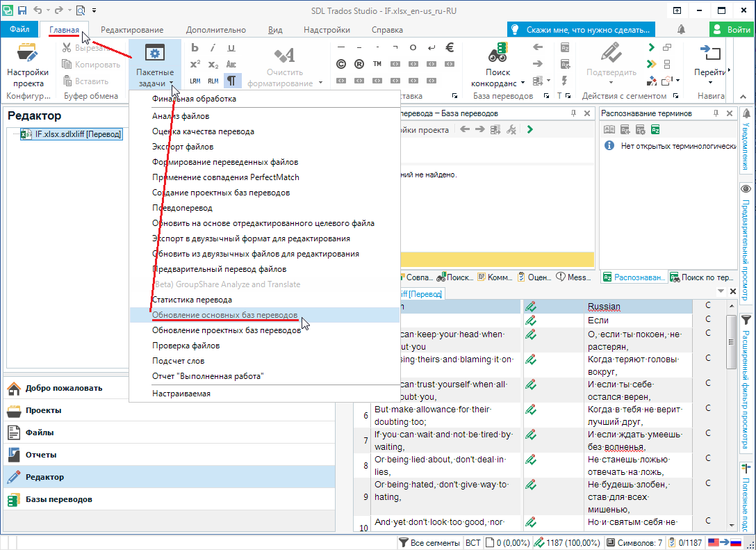Click the Войти sign-in button
This screenshot has width=756, height=550.
[x=730, y=30]
